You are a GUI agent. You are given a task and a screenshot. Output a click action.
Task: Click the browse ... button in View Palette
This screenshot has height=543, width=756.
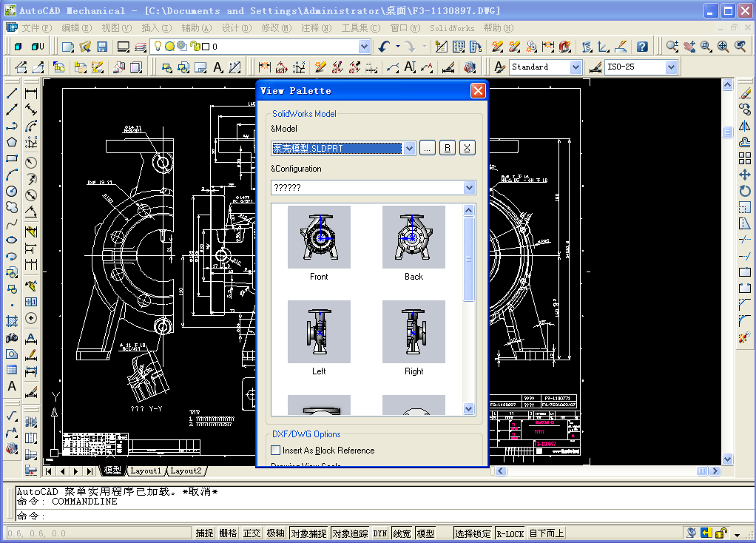click(427, 147)
